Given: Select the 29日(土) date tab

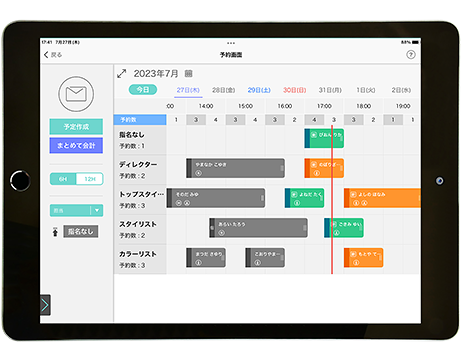Looking at the screenshot, I should coord(259,90).
